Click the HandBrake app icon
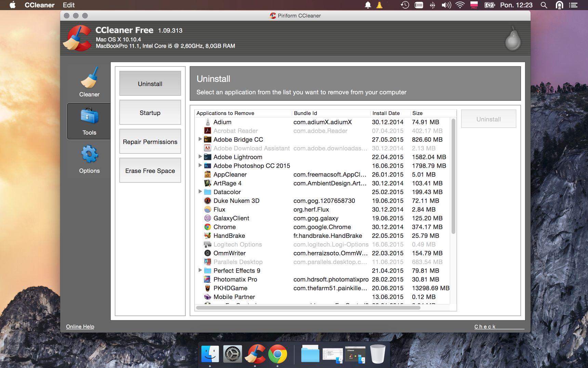588x368 pixels. (x=208, y=236)
